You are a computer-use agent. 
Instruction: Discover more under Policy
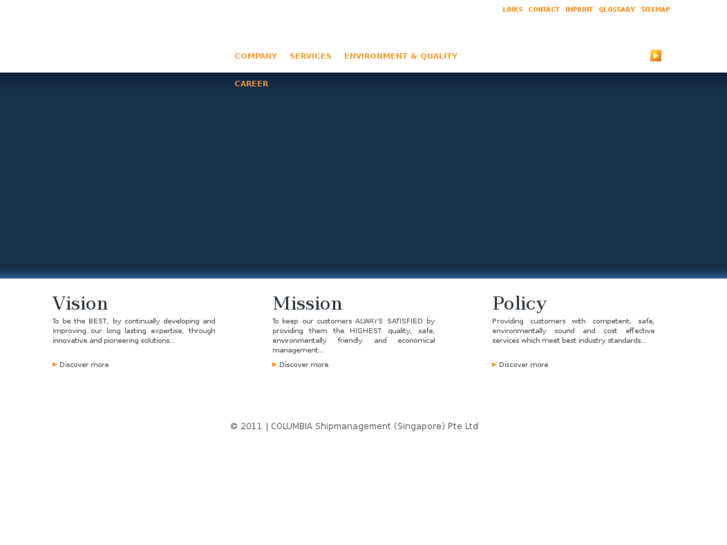click(523, 365)
